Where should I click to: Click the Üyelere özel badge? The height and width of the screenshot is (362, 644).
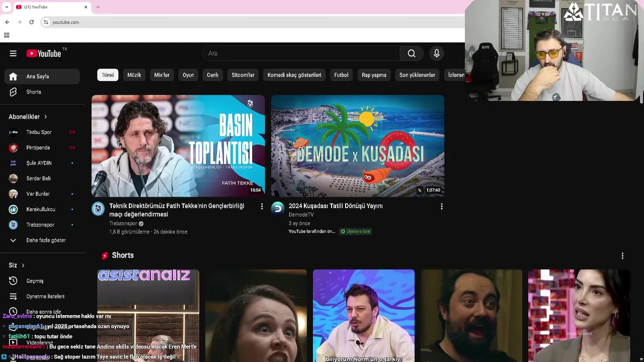pyautogui.click(x=356, y=231)
